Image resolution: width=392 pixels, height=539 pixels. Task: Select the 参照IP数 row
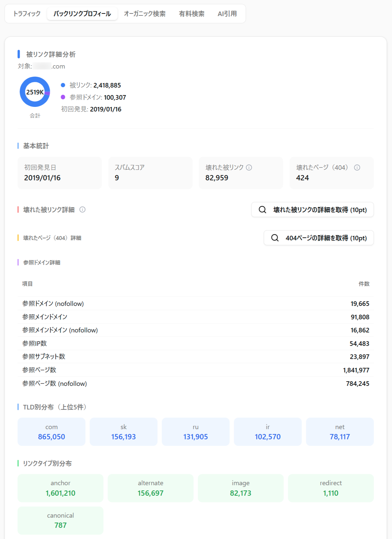(x=196, y=344)
